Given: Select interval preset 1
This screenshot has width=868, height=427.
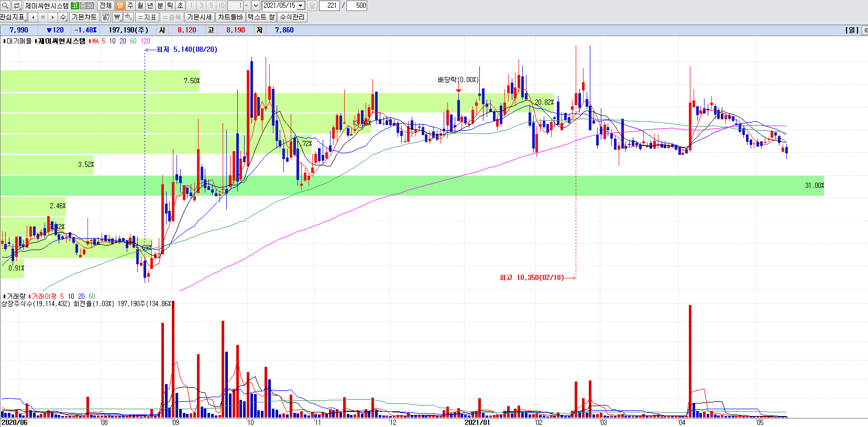Looking at the screenshot, I should coord(191,5).
